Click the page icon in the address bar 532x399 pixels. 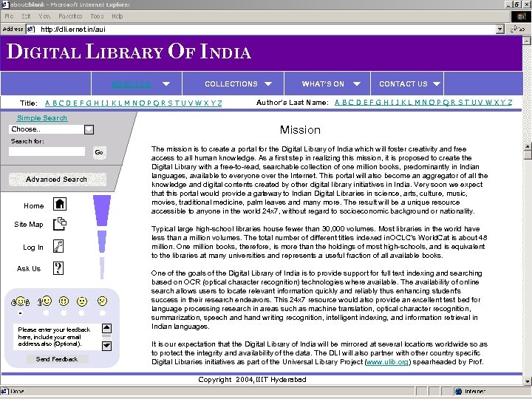coord(30,29)
